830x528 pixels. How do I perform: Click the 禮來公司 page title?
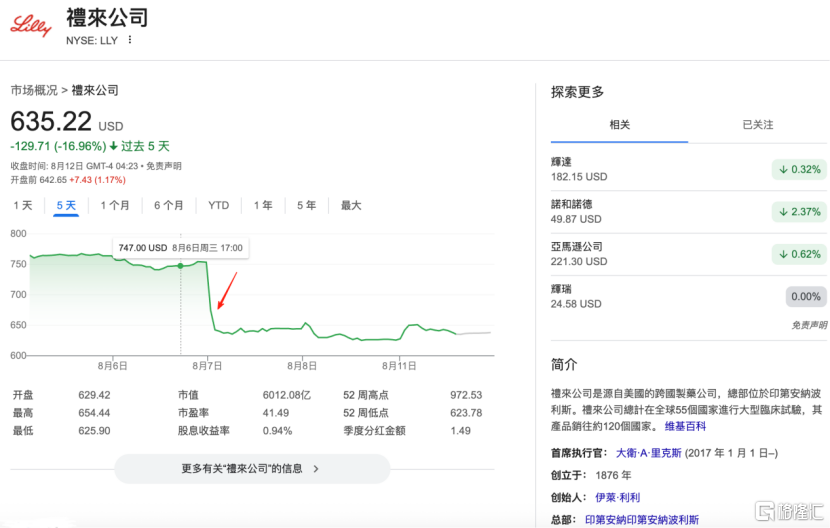[x=107, y=18]
